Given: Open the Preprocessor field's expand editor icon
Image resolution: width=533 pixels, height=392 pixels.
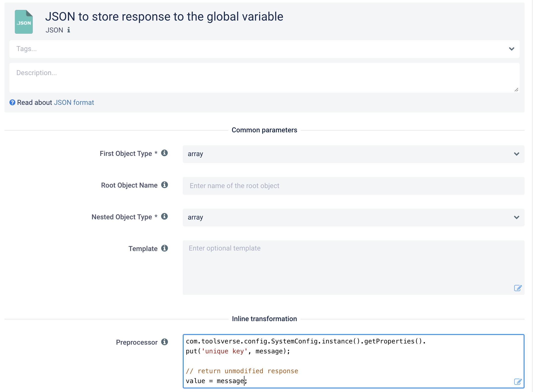Looking at the screenshot, I should (x=518, y=382).
